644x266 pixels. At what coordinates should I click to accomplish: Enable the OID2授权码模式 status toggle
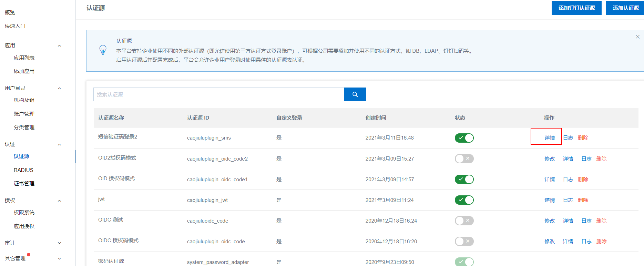pos(464,158)
